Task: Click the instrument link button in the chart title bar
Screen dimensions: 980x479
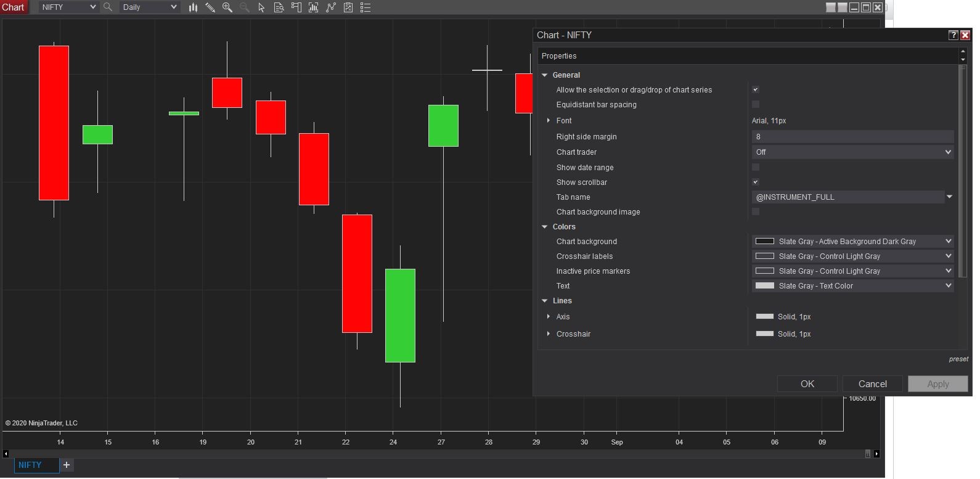Action: [x=831, y=7]
